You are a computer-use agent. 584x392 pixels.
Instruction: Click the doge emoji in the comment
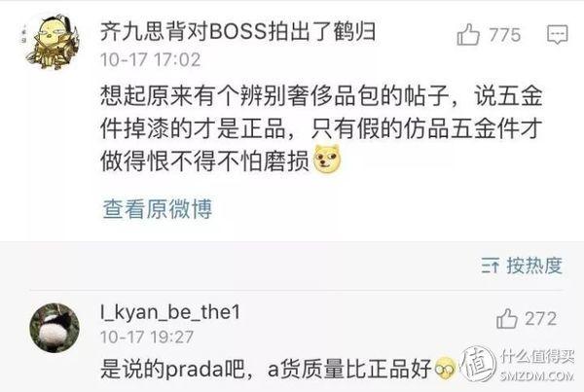click(x=327, y=160)
